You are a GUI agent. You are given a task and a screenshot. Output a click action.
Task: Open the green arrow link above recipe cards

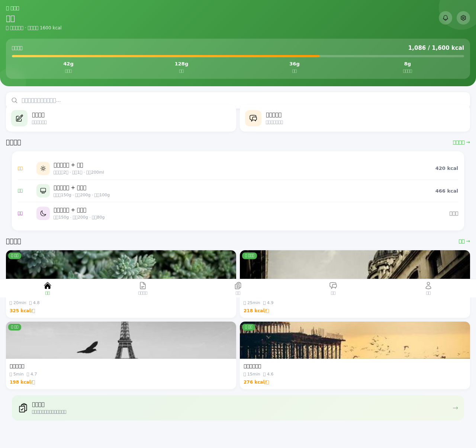tap(464, 241)
